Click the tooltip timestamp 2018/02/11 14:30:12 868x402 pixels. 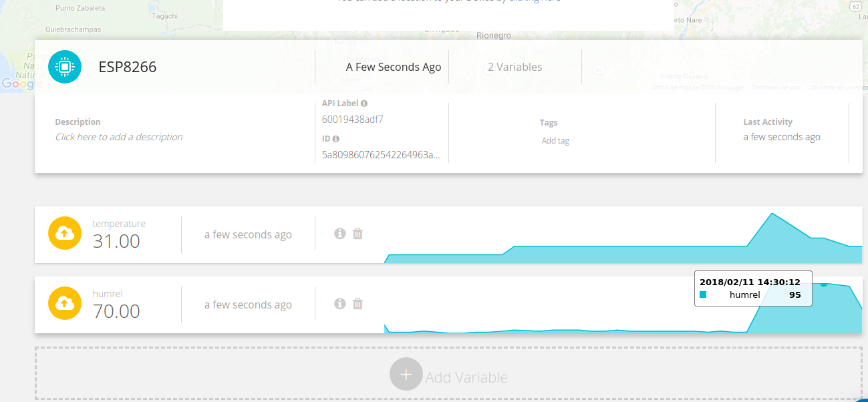click(750, 282)
